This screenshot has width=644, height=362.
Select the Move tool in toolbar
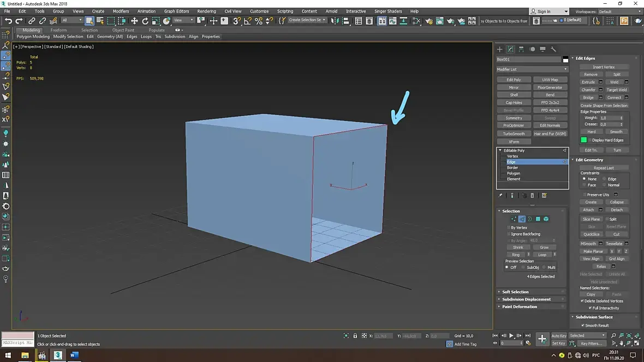(x=134, y=21)
